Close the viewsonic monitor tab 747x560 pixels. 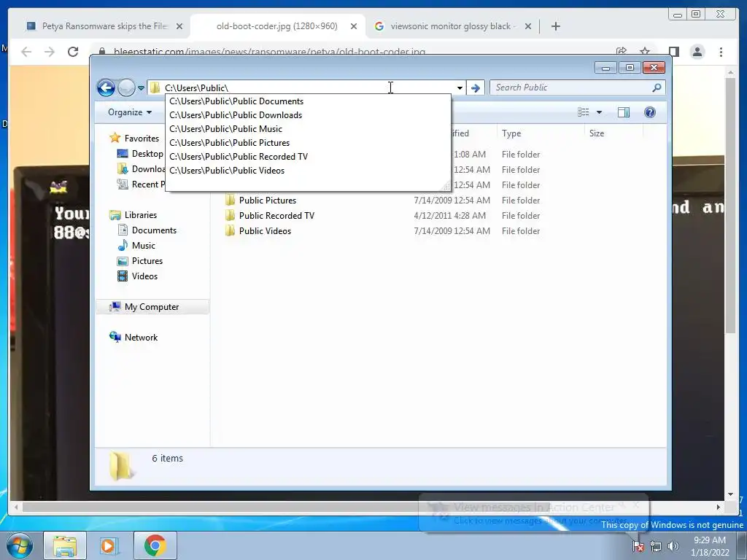pos(528,27)
